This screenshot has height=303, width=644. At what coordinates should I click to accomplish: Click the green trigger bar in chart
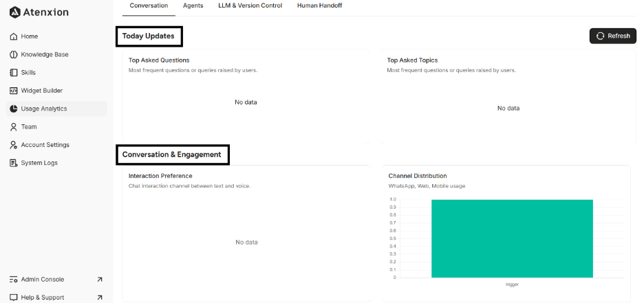(512, 238)
